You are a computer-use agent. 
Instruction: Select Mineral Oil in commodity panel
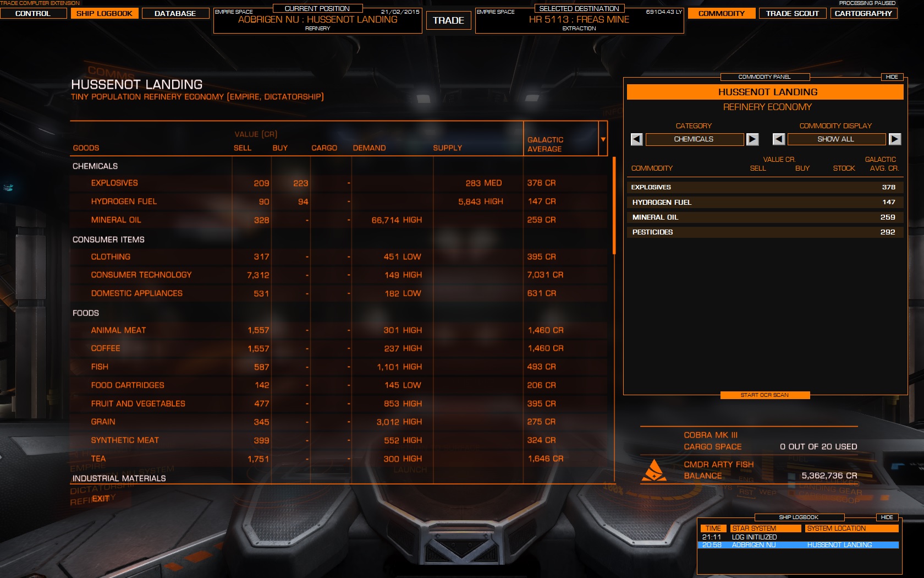765,217
